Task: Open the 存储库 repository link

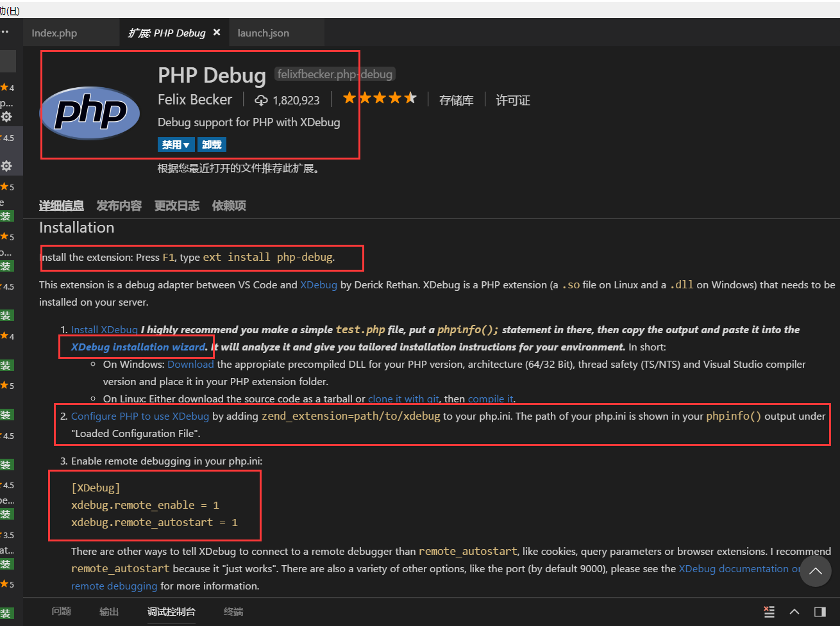Action: 456,100
